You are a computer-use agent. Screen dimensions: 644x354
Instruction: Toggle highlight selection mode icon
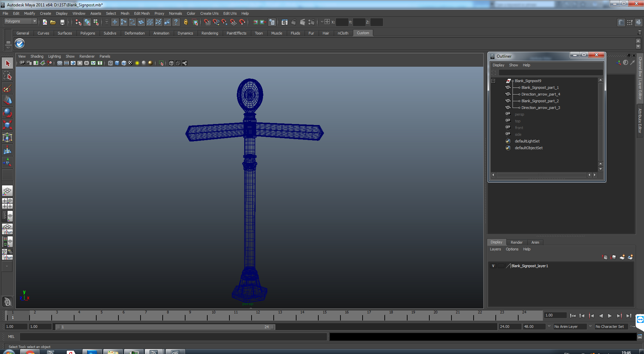[195, 22]
